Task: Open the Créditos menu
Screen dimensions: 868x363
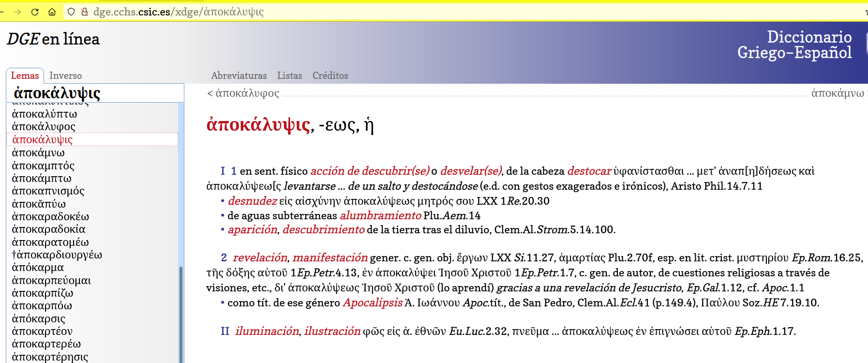Action: pyautogui.click(x=330, y=76)
